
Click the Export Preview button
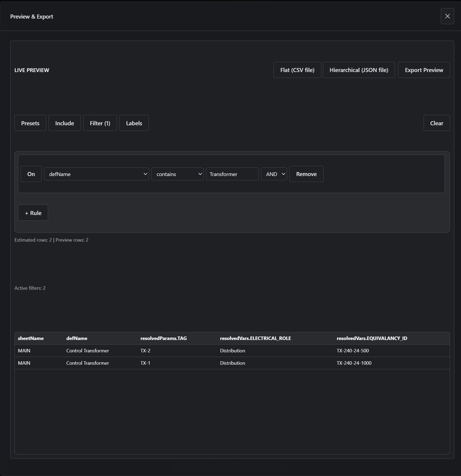click(x=424, y=70)
